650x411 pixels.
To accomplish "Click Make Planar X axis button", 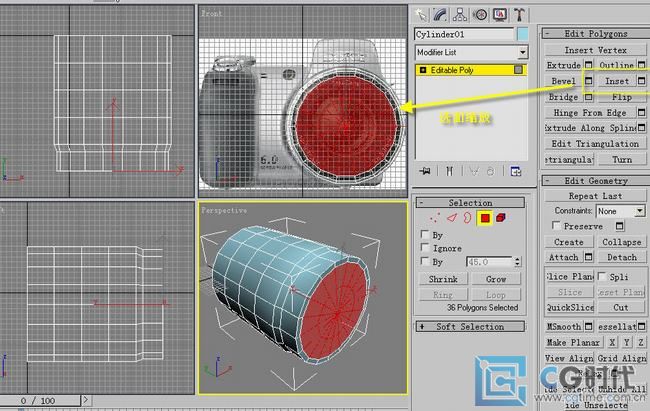I will [612, 343].
